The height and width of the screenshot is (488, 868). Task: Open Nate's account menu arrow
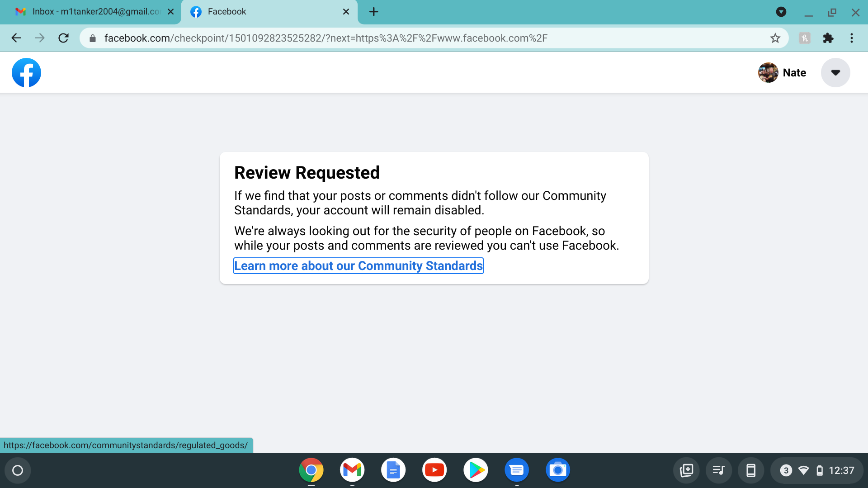coord(835,72)
